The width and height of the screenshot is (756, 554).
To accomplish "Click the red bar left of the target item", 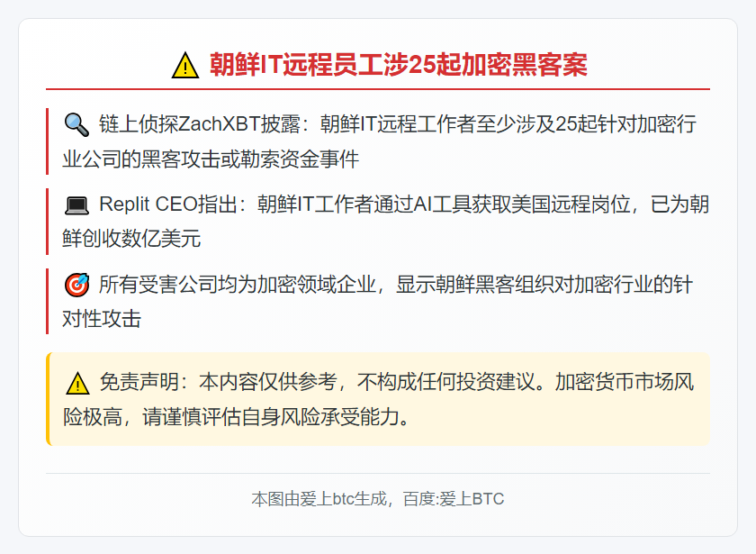I will (47, 301).
